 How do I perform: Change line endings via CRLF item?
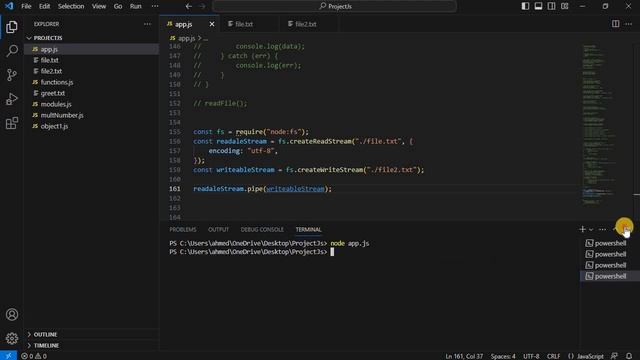click(553, 356)
